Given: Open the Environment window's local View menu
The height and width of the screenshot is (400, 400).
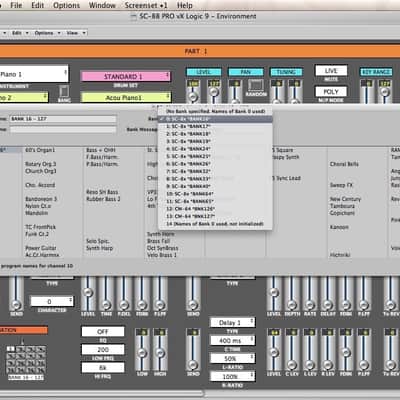Looking at the screenshot, I should click(76, 33).
